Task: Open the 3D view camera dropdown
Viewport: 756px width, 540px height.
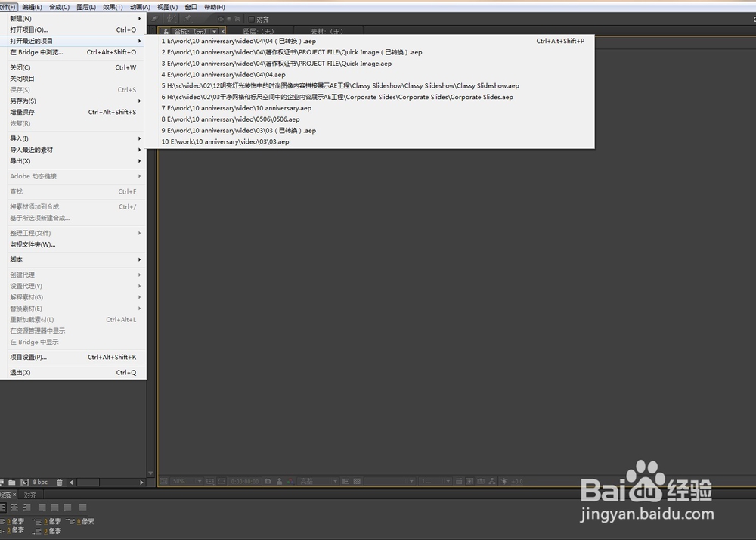Action: click(x=389, y=481)
